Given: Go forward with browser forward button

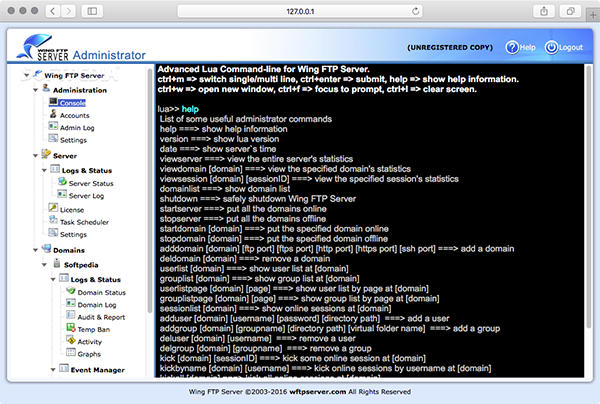Looking at the screenshot, I should point(68,11).
